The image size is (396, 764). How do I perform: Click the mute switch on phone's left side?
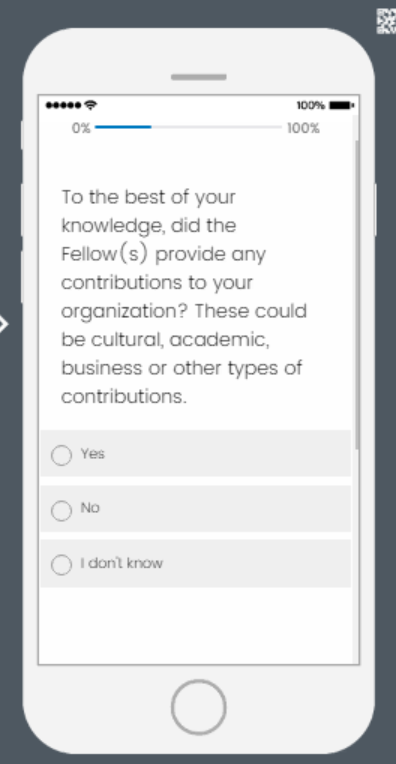(21, 135)
